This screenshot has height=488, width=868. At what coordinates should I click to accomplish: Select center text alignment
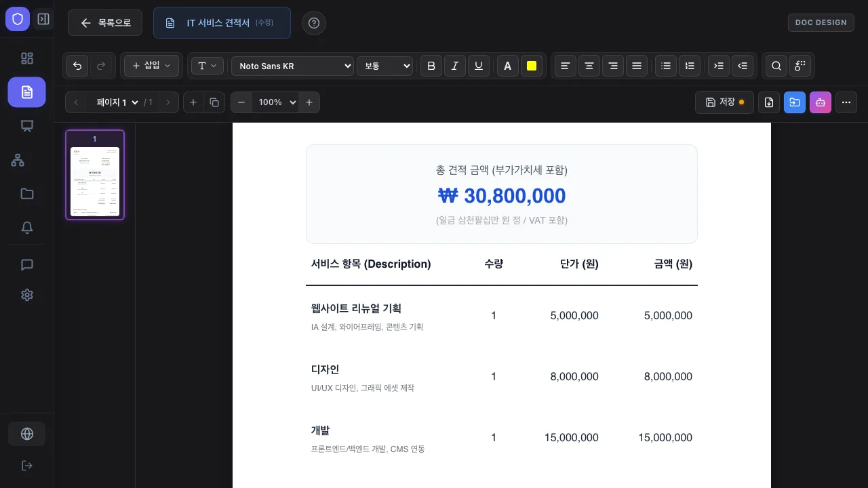tap(589, 66)
